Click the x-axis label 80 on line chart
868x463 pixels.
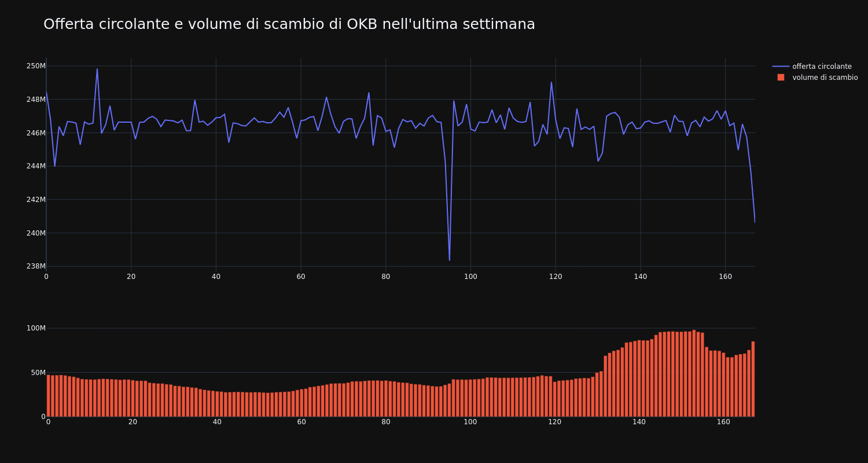point(386,277)
